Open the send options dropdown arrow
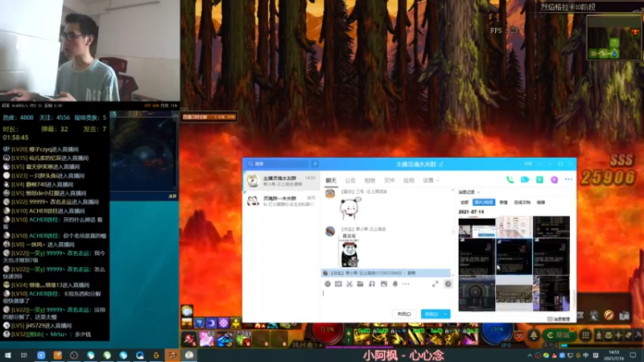This screenshot has height=362, width=644. [446, 314]
